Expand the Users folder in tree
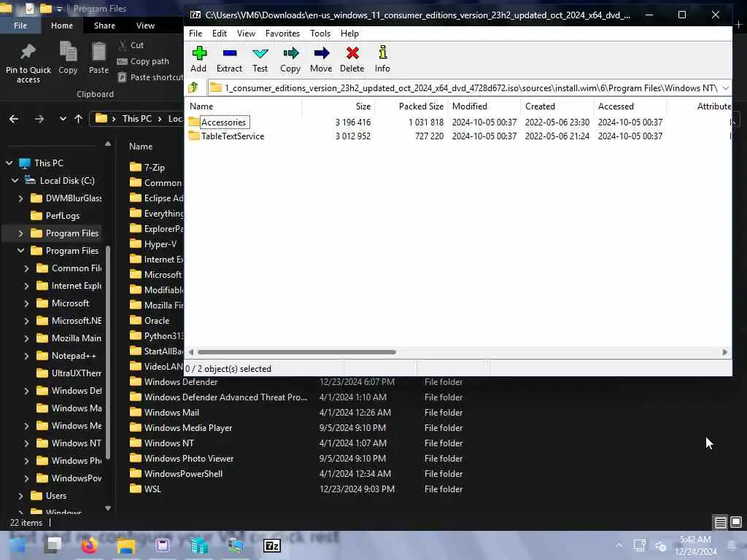This screenshot has width=747, height=560. click(20, 496)
